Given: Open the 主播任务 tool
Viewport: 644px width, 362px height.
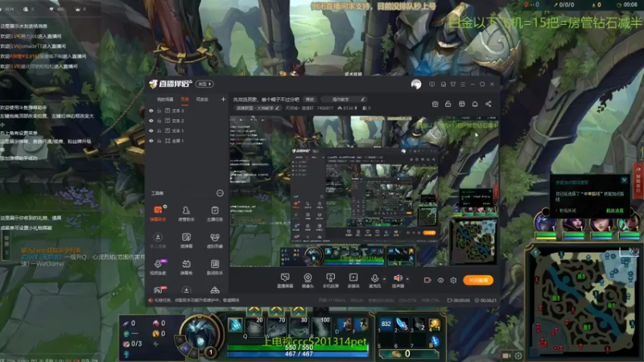Looking at the screenshot, I should pyautogui.click(x=214, y=213).
